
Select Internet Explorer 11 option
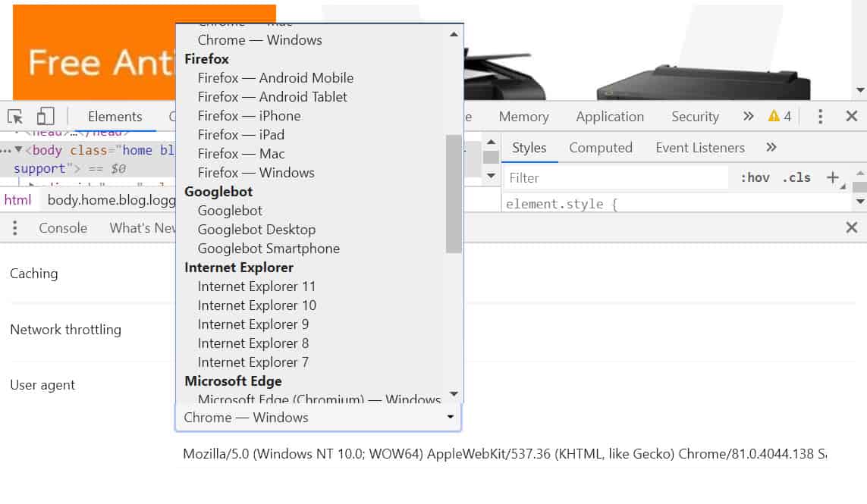pyautogui.click(x=256, y=286)
